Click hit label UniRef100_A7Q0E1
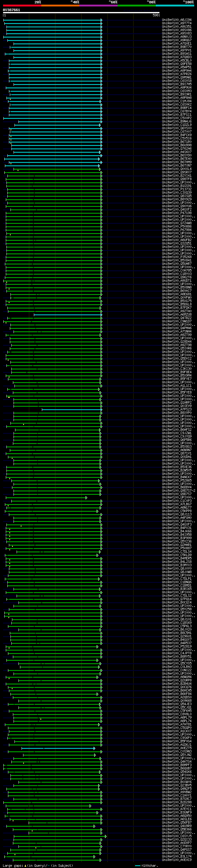This screenshot has height=868, width=197. (x=177, y=43)
